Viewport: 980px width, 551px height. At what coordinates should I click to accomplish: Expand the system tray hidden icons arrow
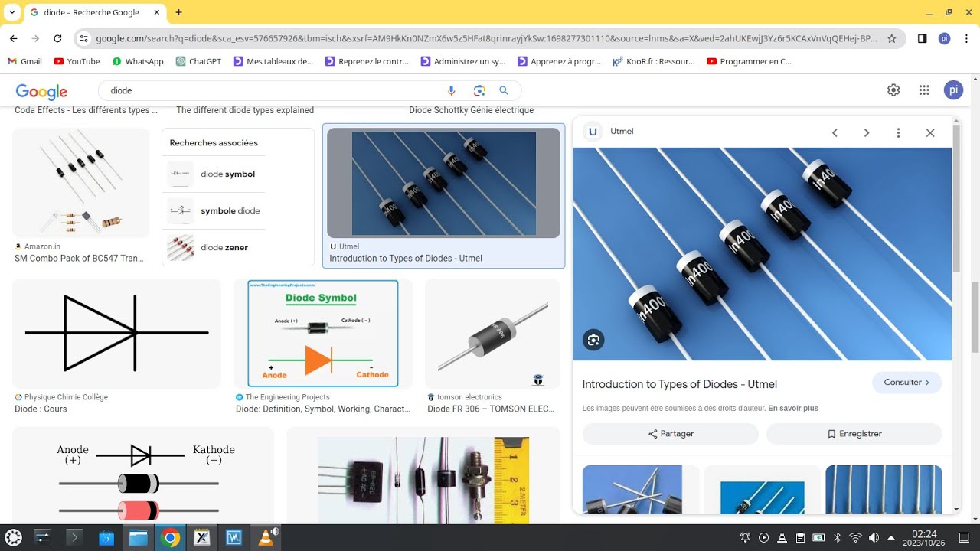(x=891, y=537)
